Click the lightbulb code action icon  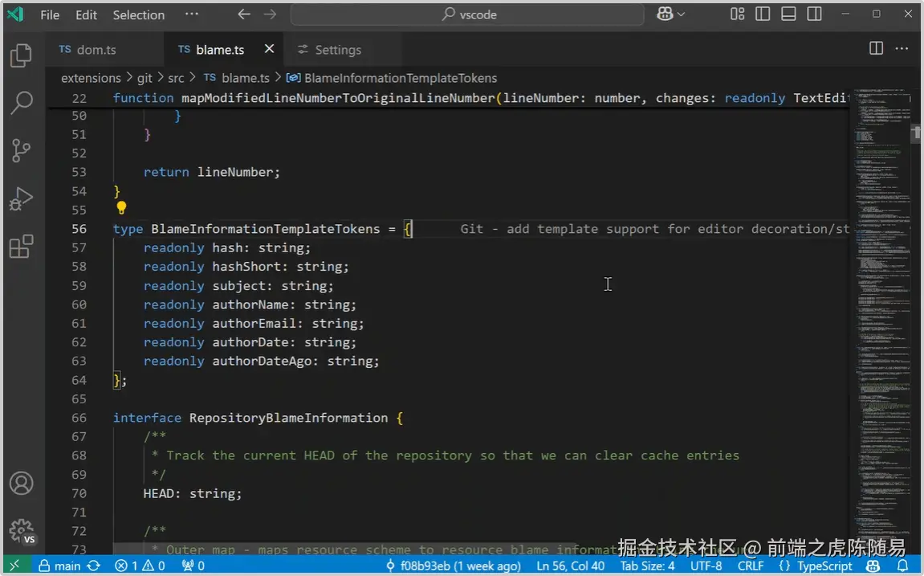tap(121, 207)
